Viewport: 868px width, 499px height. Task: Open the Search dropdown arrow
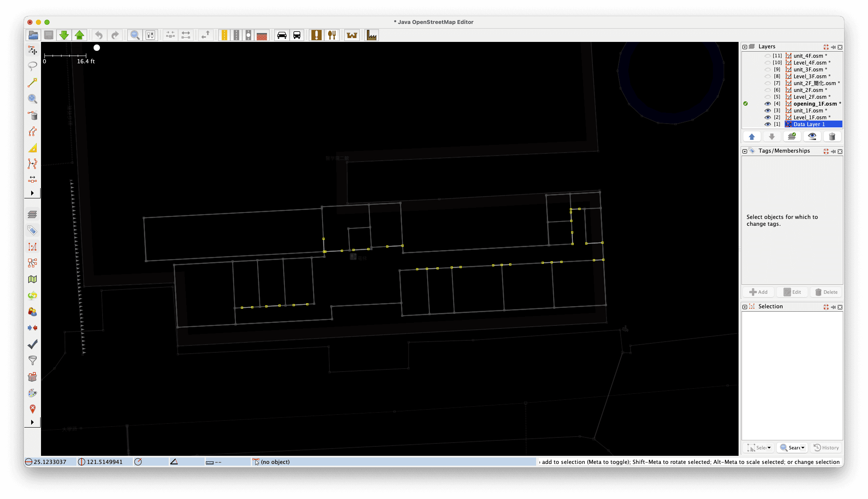click(803, 448)
